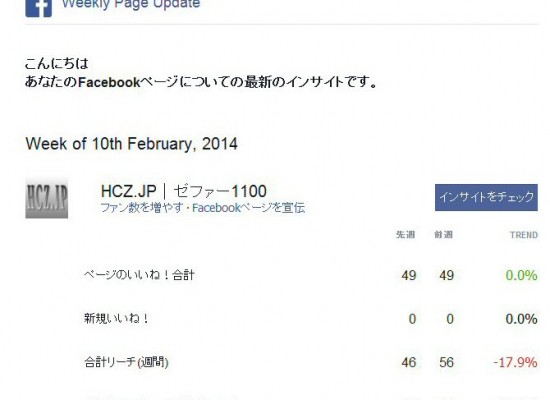550x400 pixels.
Task: Click the Facebookページを宣伝 link
Action: 248,208
